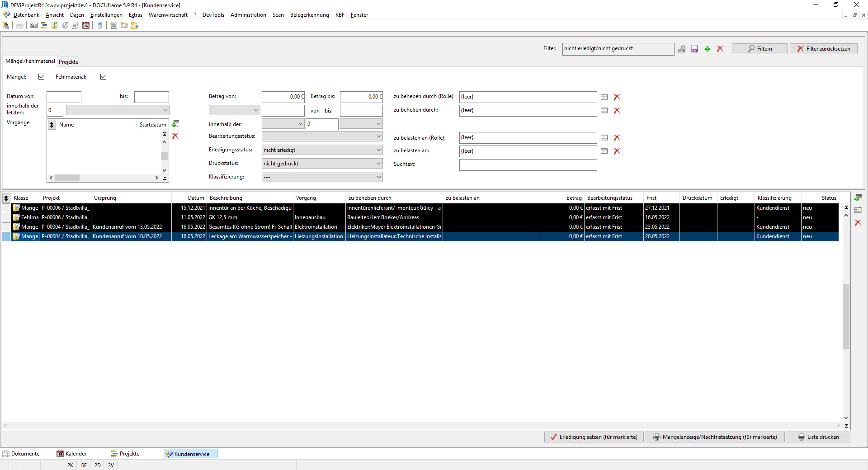
Task: Click Filter zurücksetzen button
Action: [823, 49]
